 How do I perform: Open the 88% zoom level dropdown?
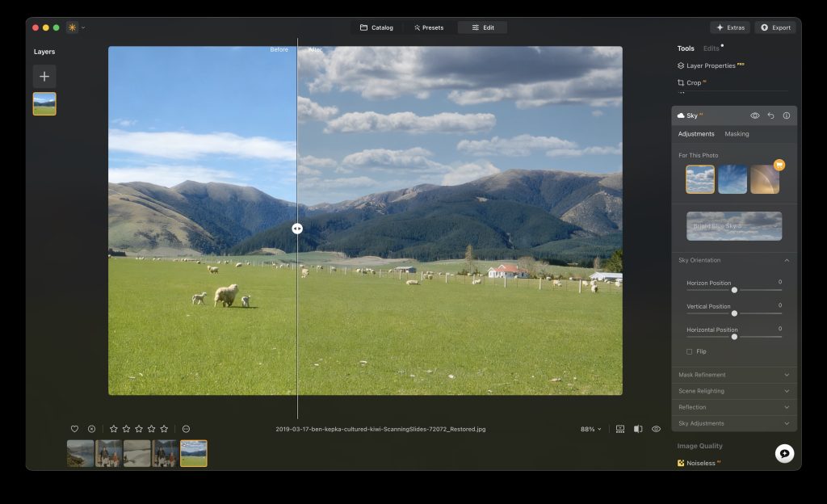(x=590, y=429)
